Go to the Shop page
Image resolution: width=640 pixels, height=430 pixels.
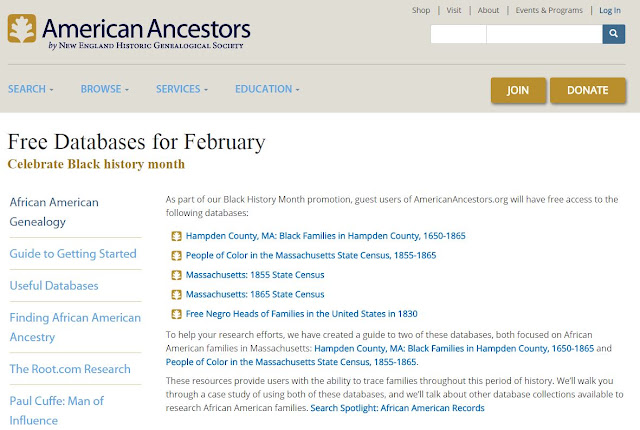(x=421, y=10)
